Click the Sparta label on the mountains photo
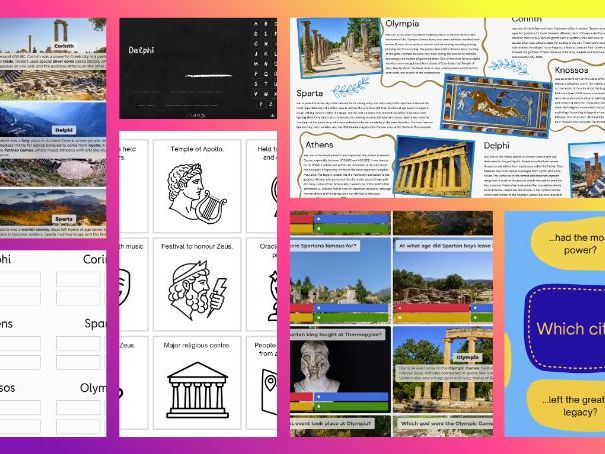Image resolution: width=605 pixels, height=454 pixels. (x=64, y=219)
